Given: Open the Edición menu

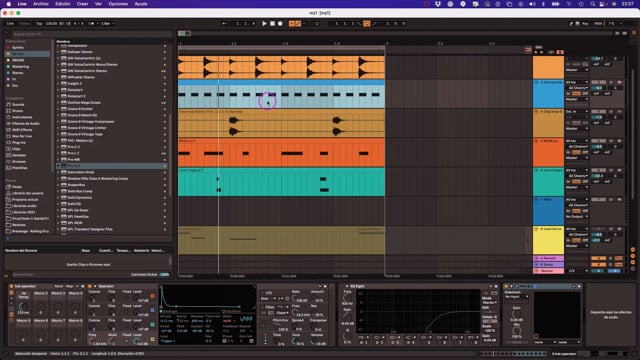Looking at the screenshot, I should 62,4.
